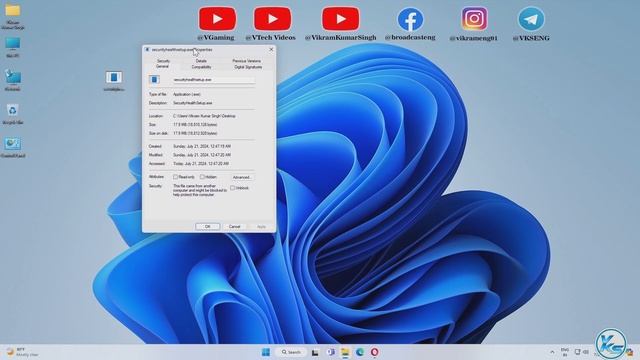640x360 pixels.
Task: Select the This PC desktop icon
Action: pyautogui.click(x=13, y=47)
